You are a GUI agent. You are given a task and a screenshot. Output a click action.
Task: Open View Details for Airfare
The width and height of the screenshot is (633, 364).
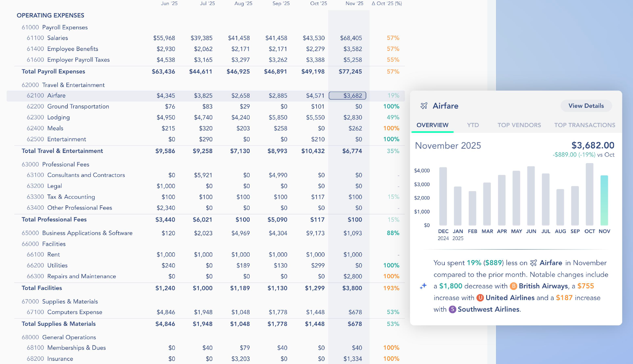point(586,106)
